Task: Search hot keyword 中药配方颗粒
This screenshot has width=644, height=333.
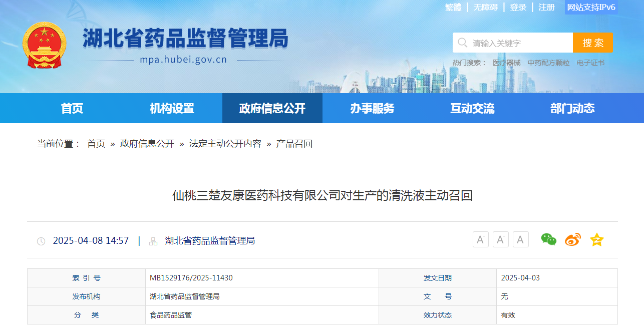Action: pyautogui.click(x=548, y=63)
